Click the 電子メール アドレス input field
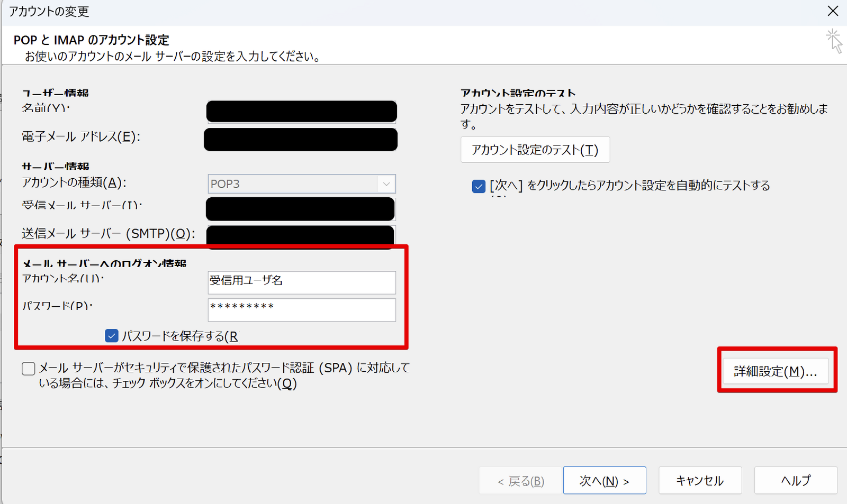 pos(300,140)
